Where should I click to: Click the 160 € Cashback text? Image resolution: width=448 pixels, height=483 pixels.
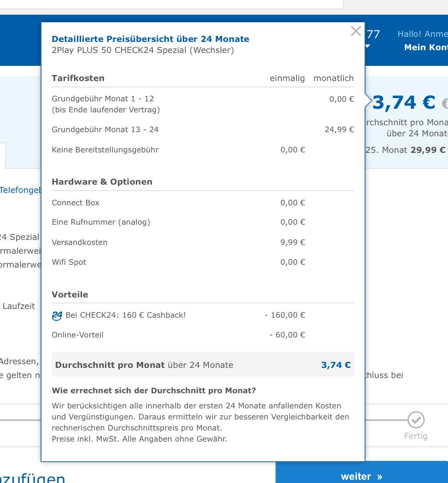click(x=124, y=315)
